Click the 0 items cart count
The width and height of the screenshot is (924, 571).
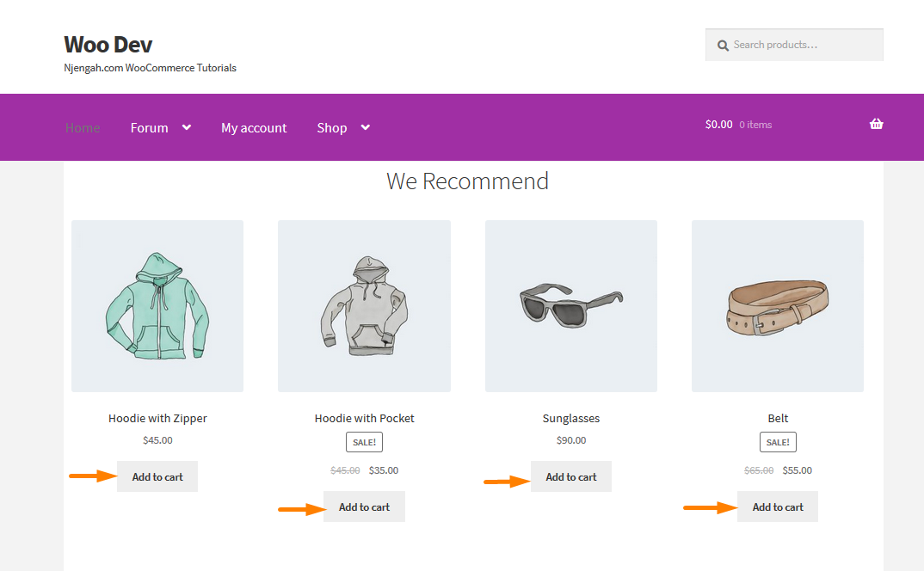[x=755, y=125]
